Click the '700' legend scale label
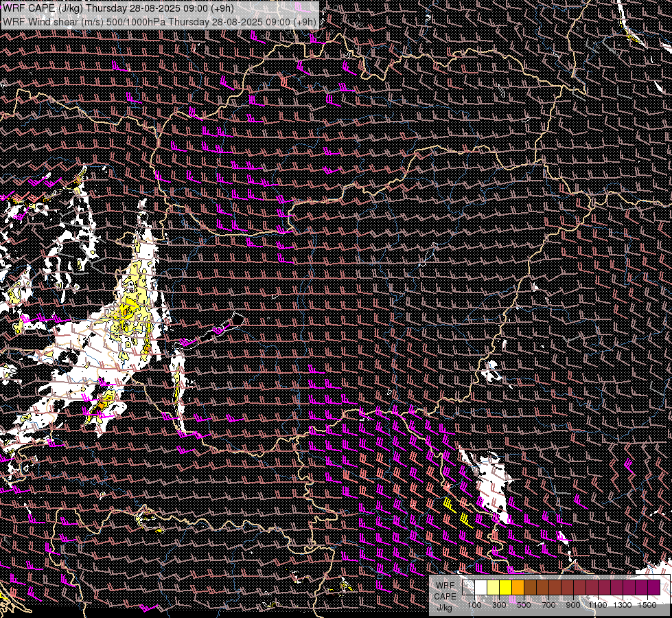 (x=548, y=605)
